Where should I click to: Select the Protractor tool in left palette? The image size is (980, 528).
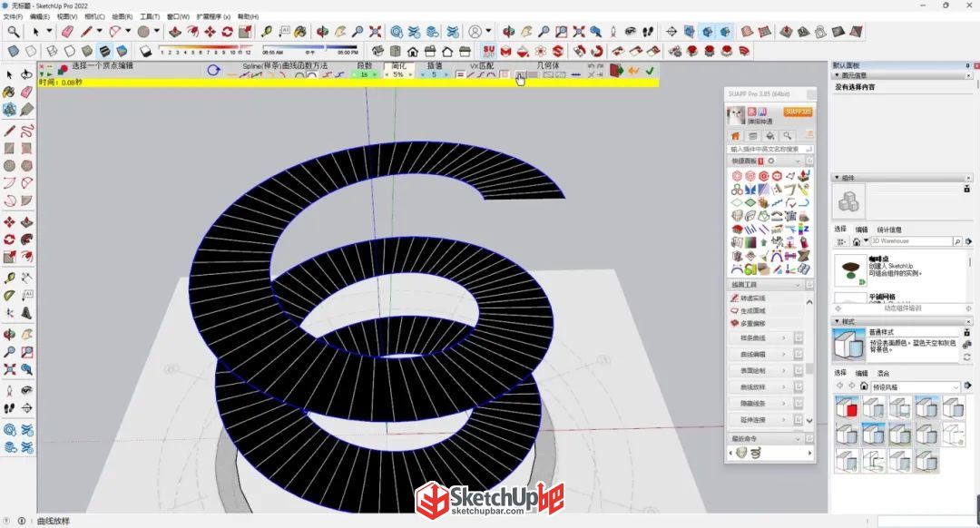(x=9, y=296)
